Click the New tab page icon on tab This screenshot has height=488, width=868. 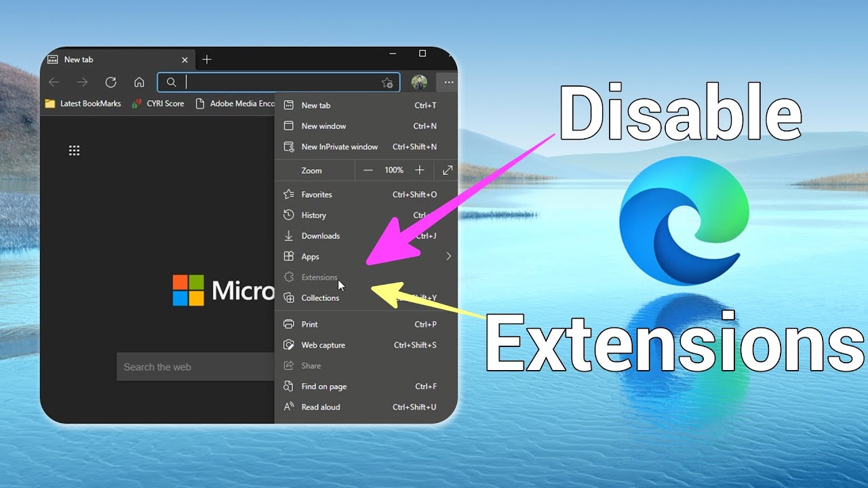click(53, 60)
